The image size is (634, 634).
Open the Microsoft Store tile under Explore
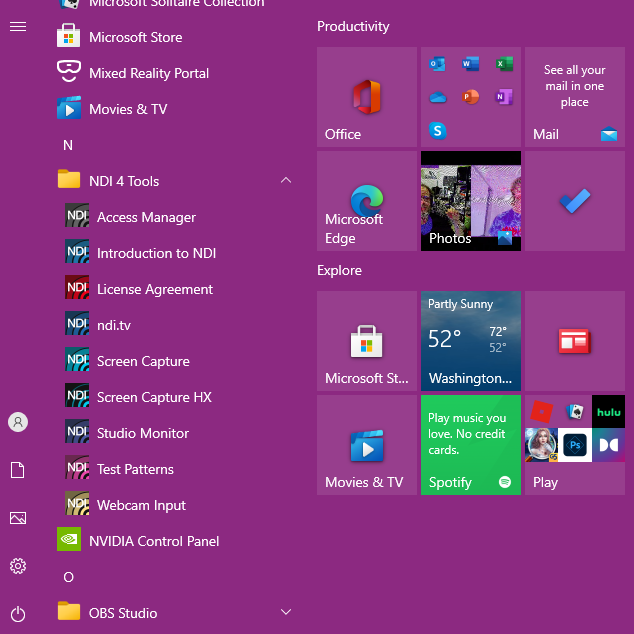[367, 341]
